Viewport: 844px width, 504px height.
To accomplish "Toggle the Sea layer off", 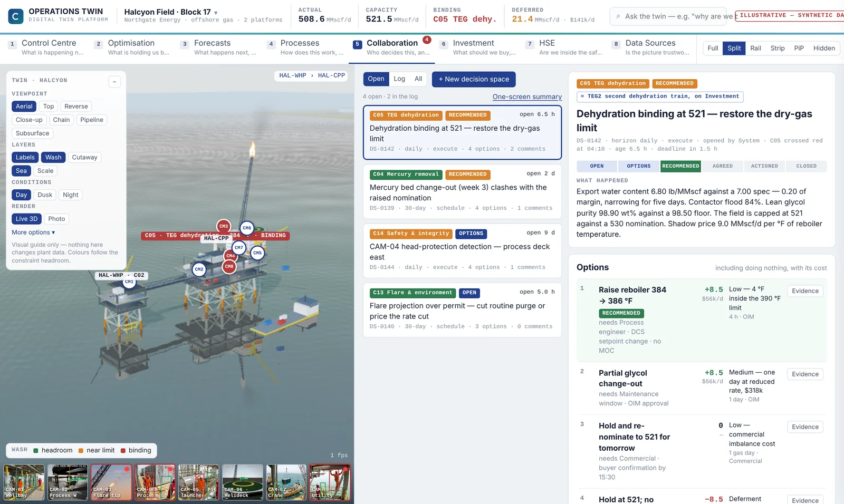I will point(21,171).
